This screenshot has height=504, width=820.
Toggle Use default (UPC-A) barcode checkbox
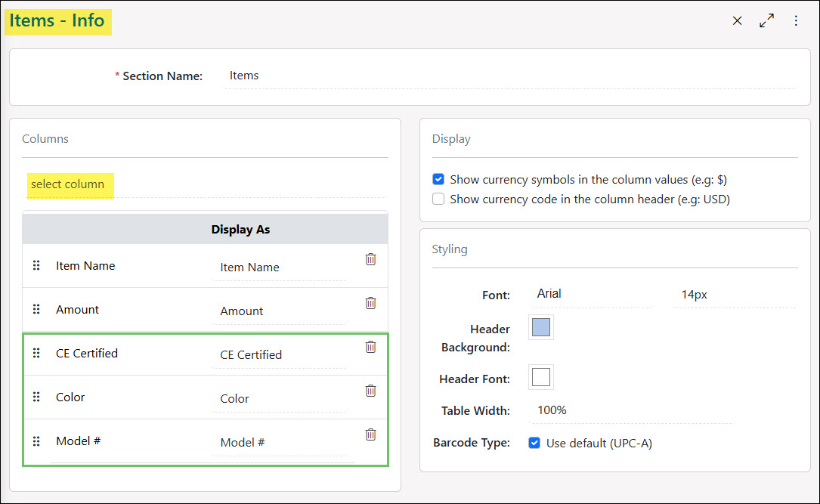tap(534, 443)
